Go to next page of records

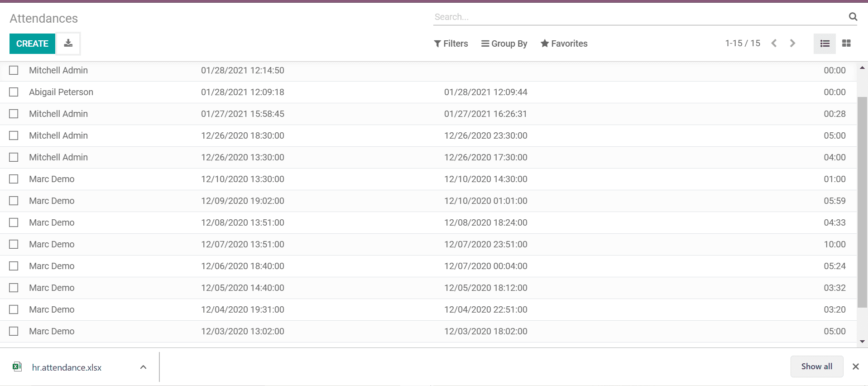pyautogui.click(x=792, y=43)
